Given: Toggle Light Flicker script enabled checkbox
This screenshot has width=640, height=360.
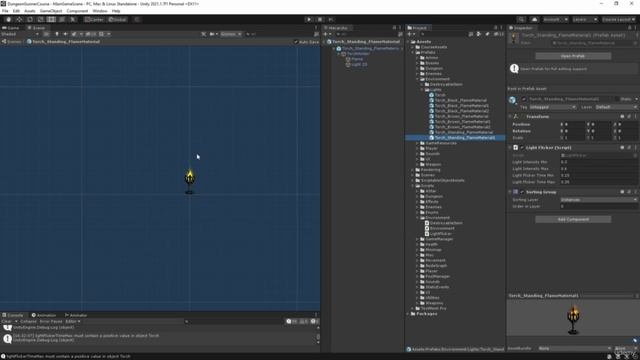Looking at the screenshot, I should (x=522, y=148).
